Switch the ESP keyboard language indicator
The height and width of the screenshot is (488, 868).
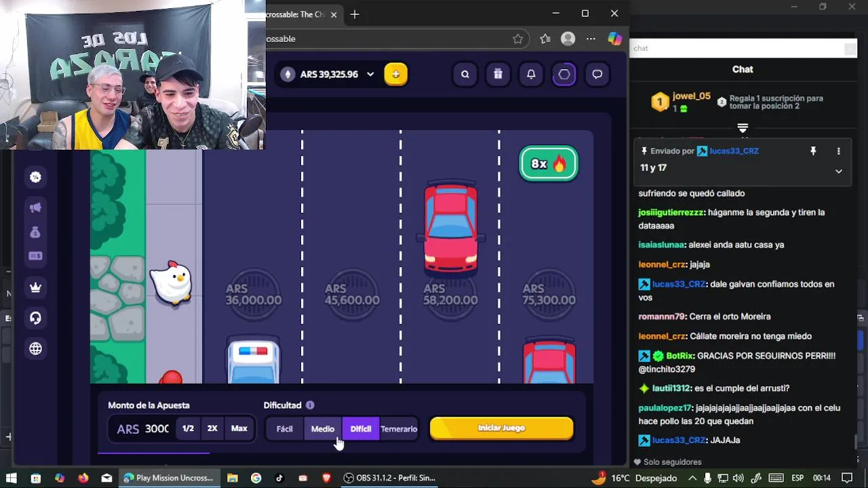[797, 478]
